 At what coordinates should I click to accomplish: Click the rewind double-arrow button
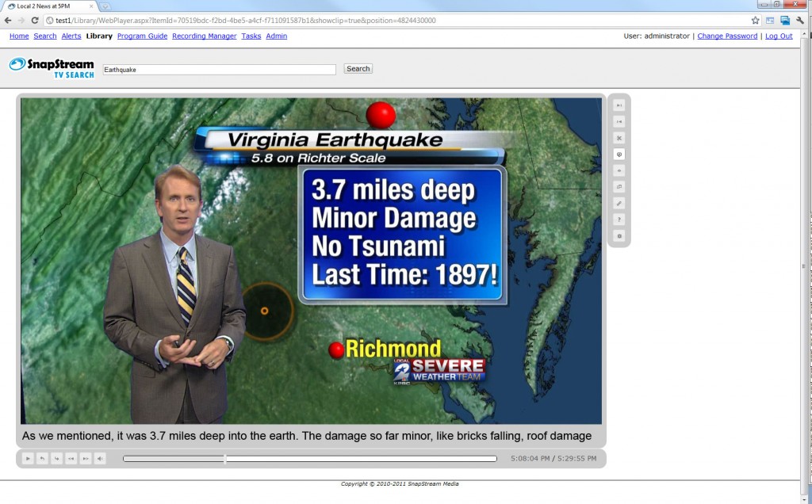coord(71,458)
